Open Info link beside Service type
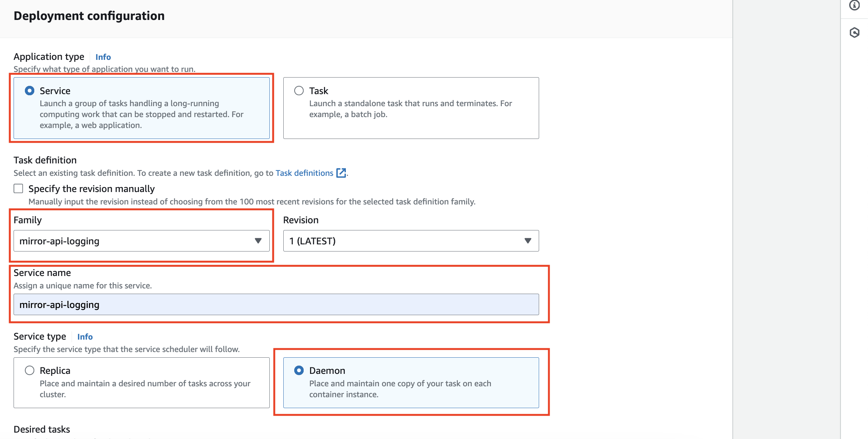Viewport: 868px width, 439px height. (85, 337)
